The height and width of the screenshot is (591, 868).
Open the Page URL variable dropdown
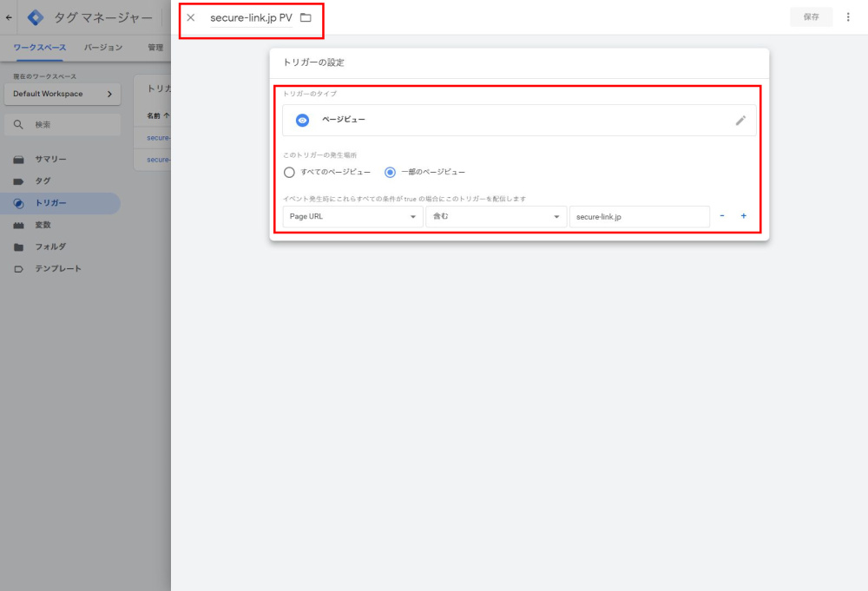[x=352, y=216]
